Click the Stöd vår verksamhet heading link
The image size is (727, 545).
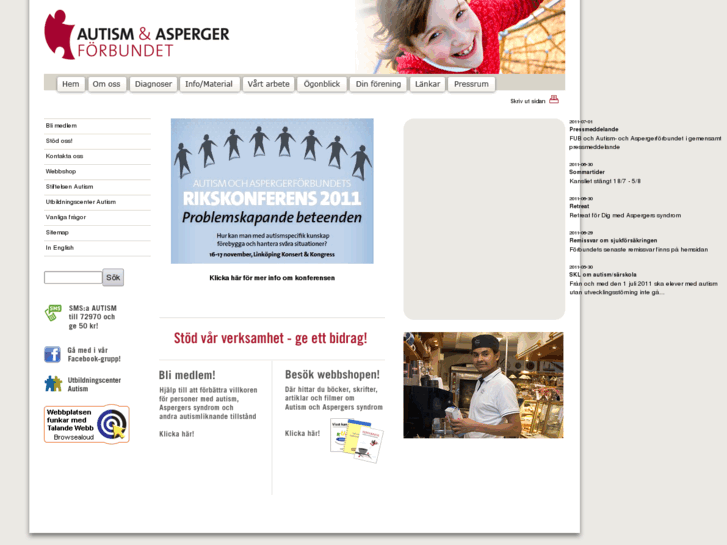[x=270, y=338]
